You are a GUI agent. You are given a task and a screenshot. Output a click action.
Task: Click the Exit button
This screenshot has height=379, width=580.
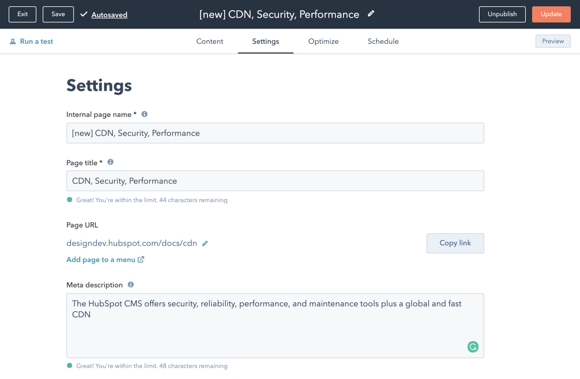pos(23,14)
